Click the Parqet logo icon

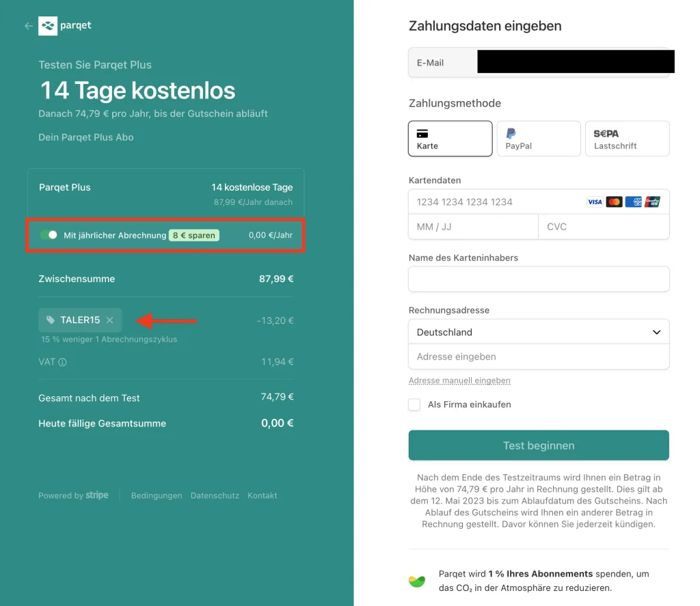coord(48,26)
